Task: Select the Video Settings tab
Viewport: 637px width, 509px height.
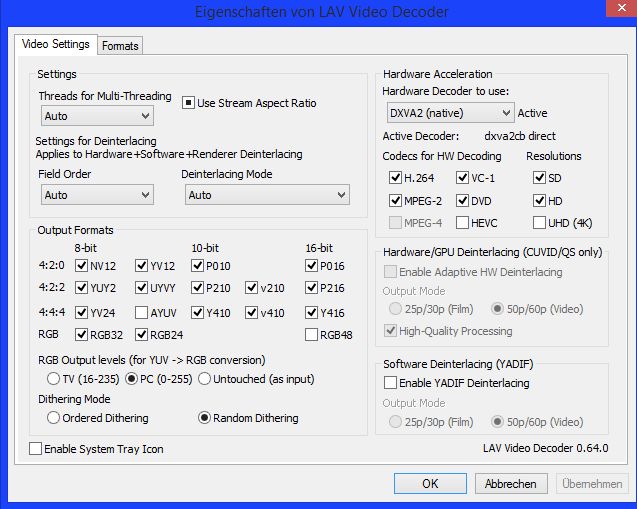Action: (x=56, y=44)
